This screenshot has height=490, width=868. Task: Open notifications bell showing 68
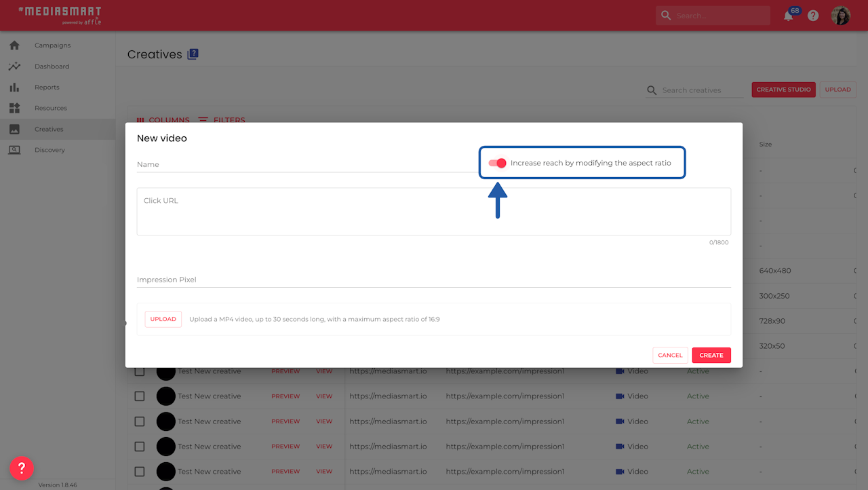click(x=789, y=16)
